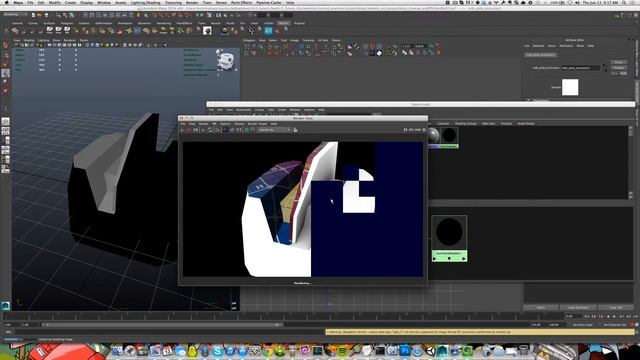
Task: Open the Rendering menu set dropdown
Action: click(14, 15)
